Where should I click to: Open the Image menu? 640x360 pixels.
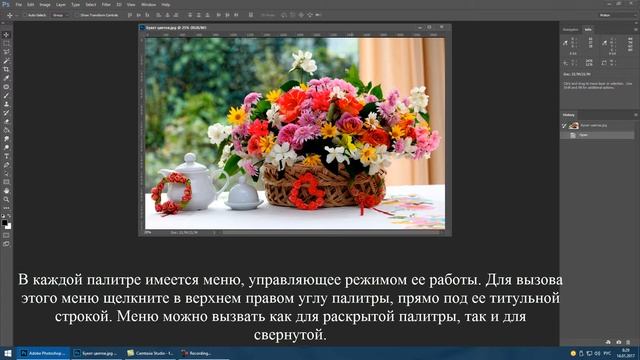(x=45, y=4)
